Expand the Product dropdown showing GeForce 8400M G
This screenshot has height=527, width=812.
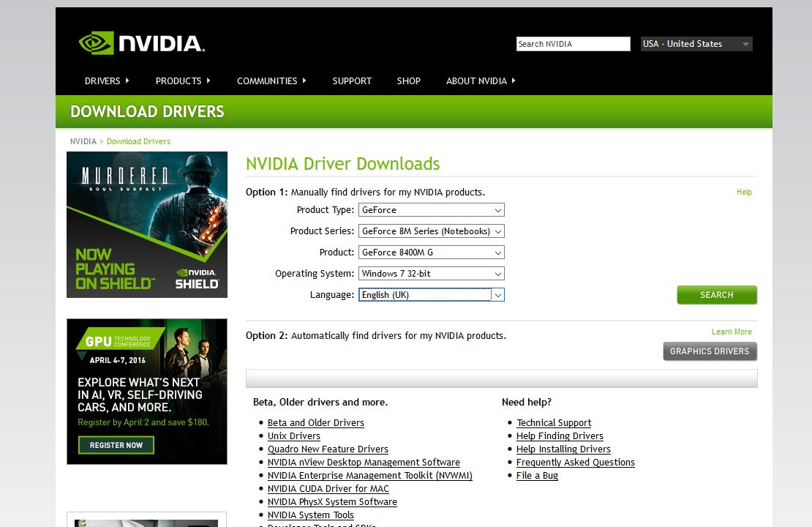coord(432,253)
